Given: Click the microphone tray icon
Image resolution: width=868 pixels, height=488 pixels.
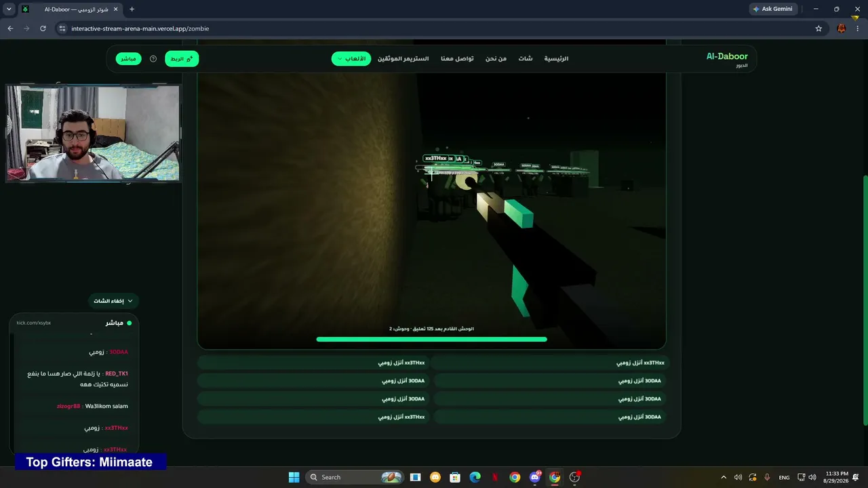Looking at the screenshot, I should (x=767, y=477).
